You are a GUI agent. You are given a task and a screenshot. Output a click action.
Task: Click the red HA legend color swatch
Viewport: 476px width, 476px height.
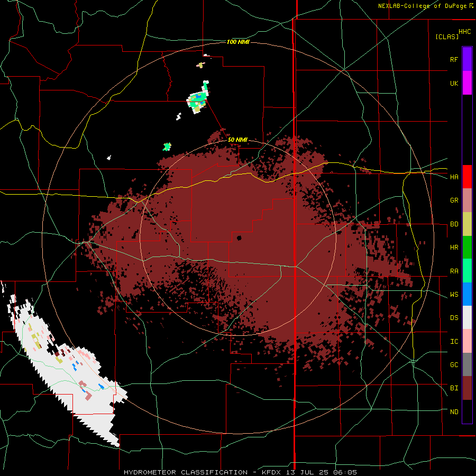(467, 177)
